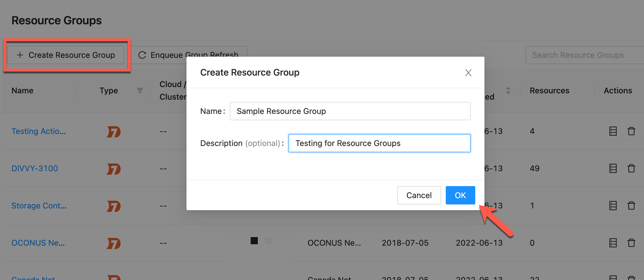Image resolution: width=644 pixels, height=280 pixels.
Task: Click the Create Resource Group dialog title
Action: point(250,72)
